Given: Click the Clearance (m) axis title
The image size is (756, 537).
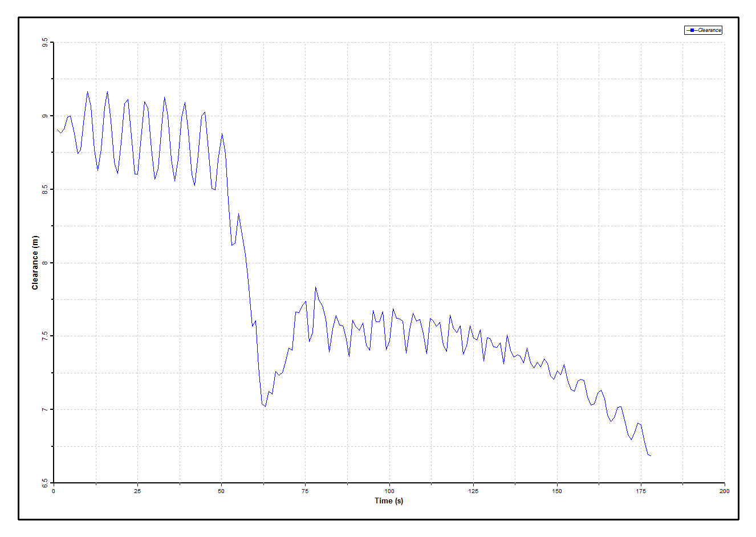Looking at the screenshot, I should click(x=35, y=263).
